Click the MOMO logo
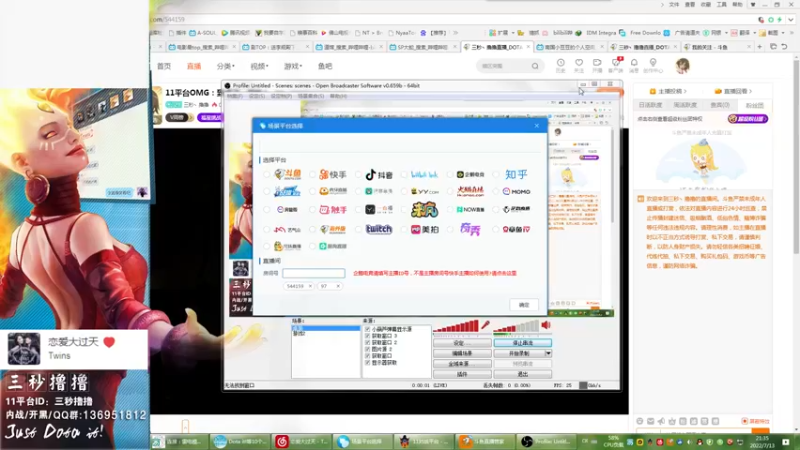Viewport: 800px width, 450px height. pyautogui.click(x=516, y=191)
